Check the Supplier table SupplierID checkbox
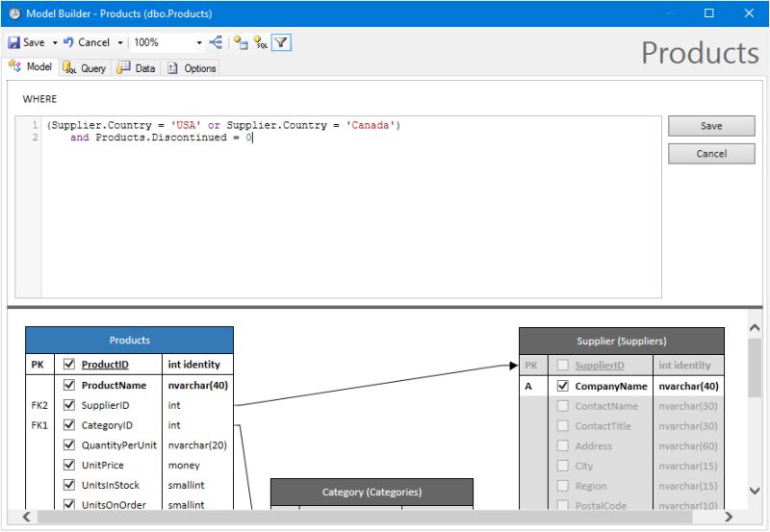This screenshot has height=532, width=770. click(x=563, y=366)
